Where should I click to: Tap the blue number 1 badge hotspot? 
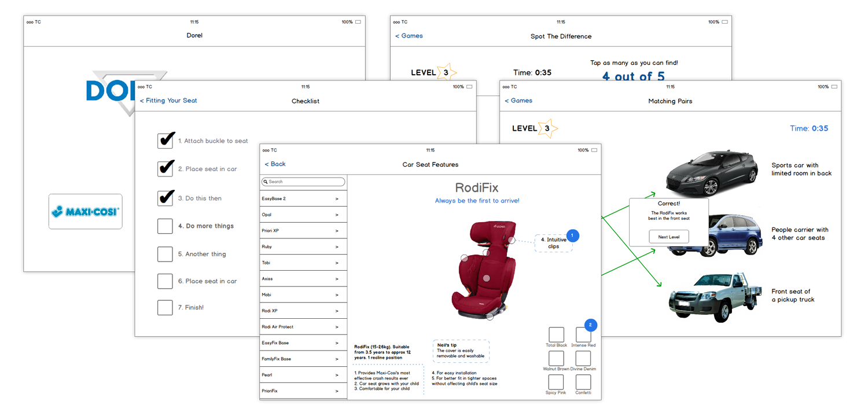(572, 235)
